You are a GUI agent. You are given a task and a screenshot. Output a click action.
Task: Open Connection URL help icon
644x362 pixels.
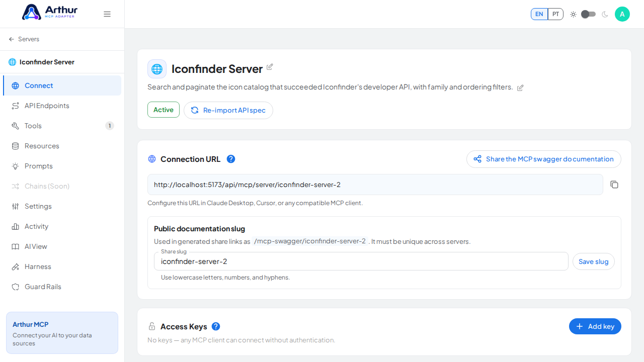(231, 159)
